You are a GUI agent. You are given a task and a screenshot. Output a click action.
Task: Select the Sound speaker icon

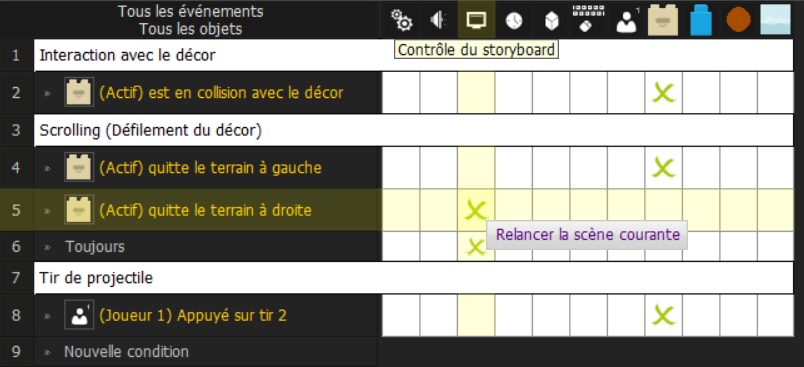pyautogui.click(x=439, y=20)
